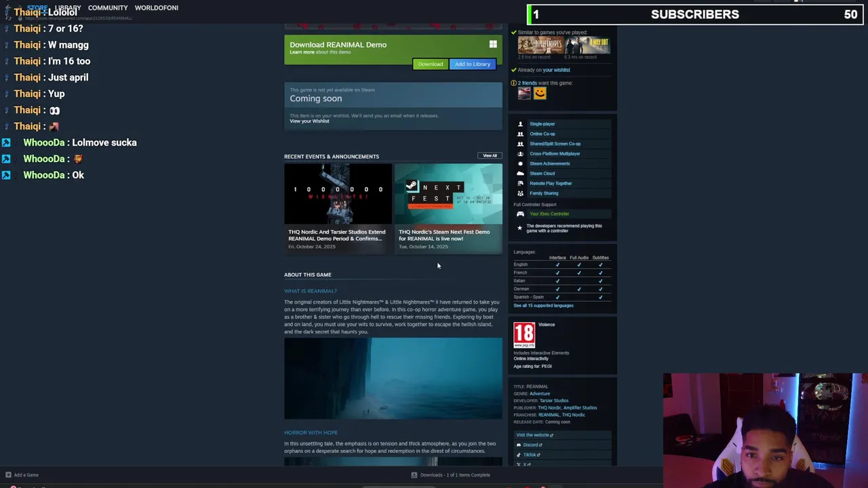The height and width of the screenshot is (488, 868).
Task: Click the Remote Play Together icon
Action: pyautogui.click(x=520, y=184)
